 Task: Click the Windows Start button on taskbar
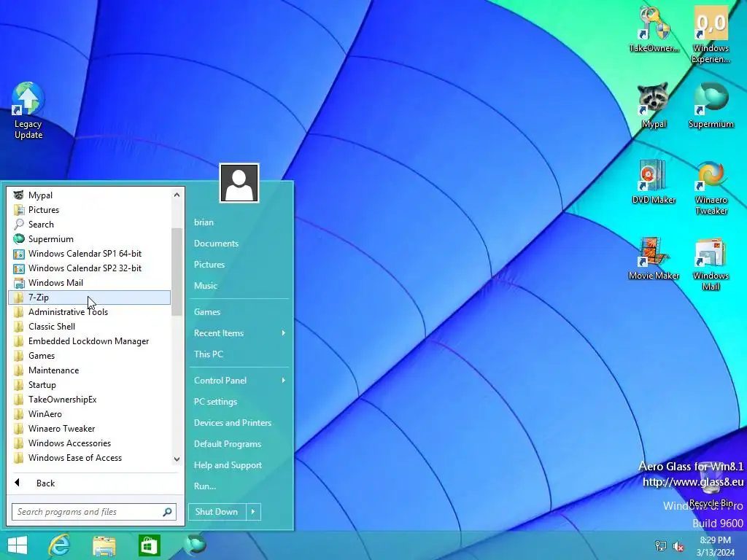pyautogui.click(x=18, y=545)
